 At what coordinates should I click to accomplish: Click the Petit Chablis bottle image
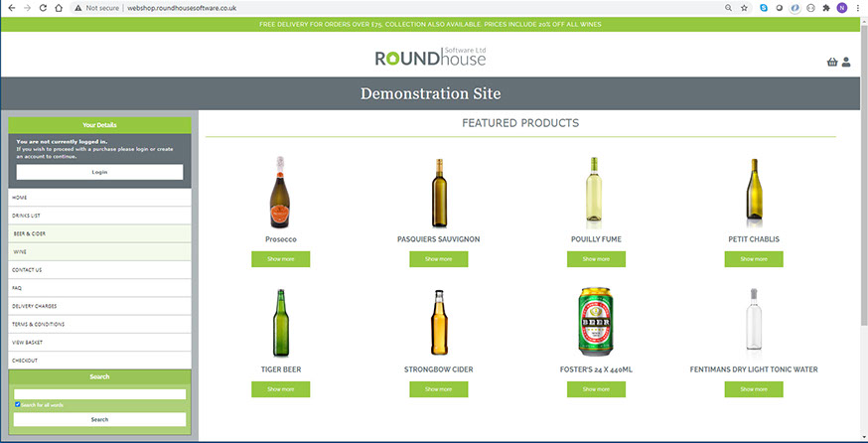coord(754,192)
